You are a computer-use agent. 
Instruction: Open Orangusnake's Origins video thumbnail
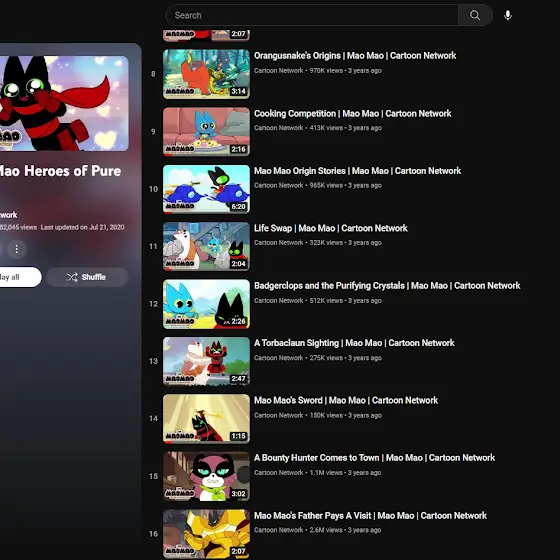[x=206, y=74]
